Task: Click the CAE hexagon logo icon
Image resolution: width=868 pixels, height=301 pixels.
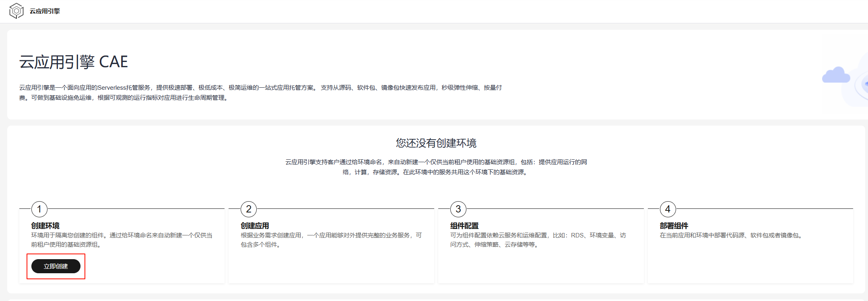Action: pos(16,11)
